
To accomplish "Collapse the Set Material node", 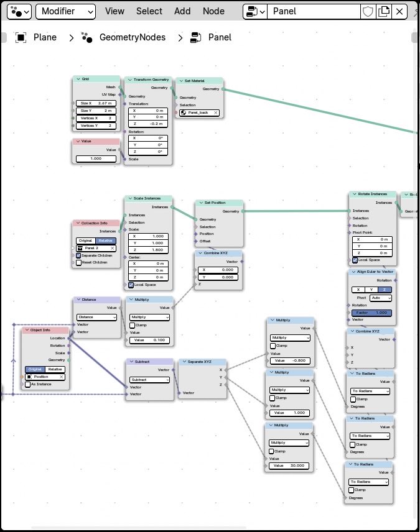I will 181,81.
